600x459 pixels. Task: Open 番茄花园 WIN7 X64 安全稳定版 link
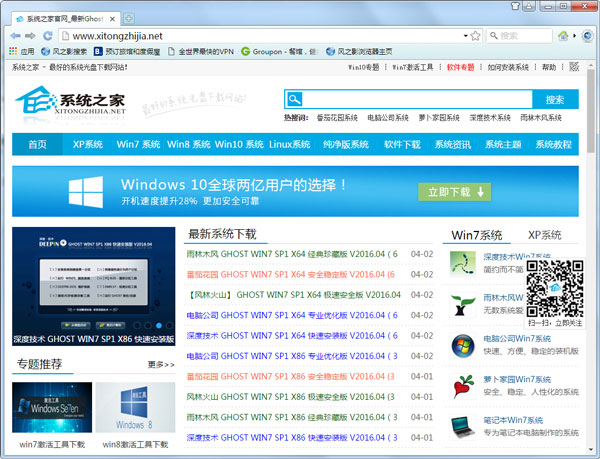[291, 274]
